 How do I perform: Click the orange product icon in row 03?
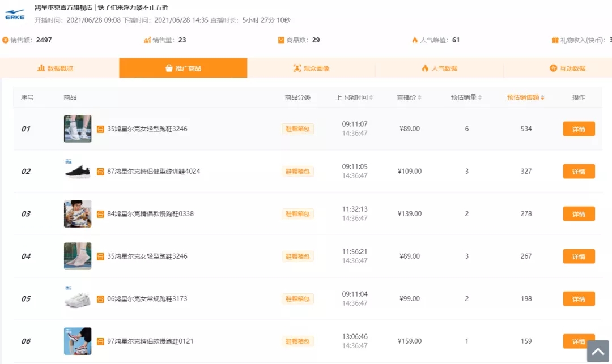click(100, 214)
